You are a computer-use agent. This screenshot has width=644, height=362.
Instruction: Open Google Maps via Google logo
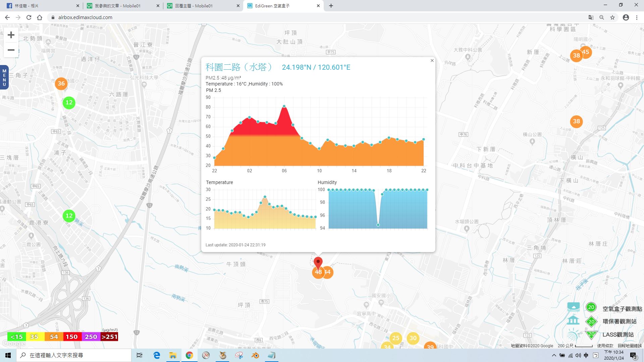pos(14,344)
